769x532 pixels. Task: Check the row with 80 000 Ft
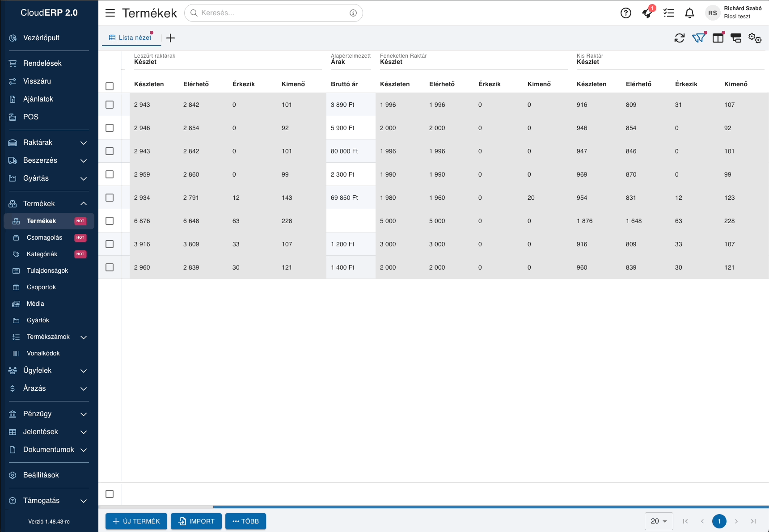pyautogui.click(x=110, y=151)
